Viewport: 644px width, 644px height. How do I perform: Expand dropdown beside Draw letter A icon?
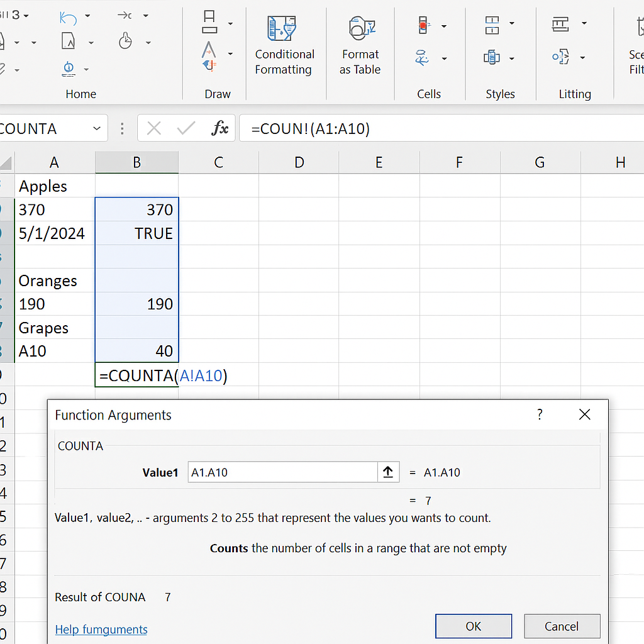click(230, 54)
